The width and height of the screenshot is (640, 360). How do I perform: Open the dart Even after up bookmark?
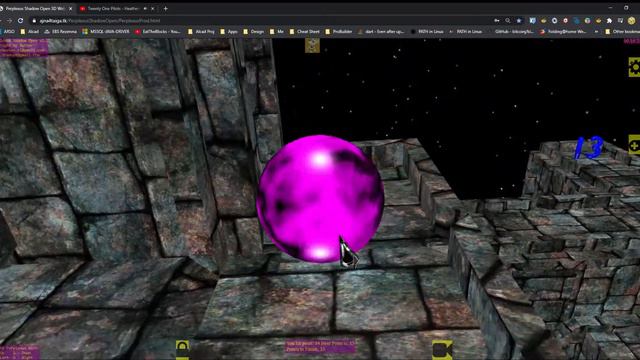(381, 31)
